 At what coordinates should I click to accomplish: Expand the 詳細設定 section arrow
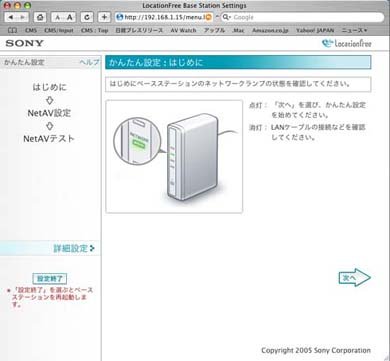[x=92, y=248]
